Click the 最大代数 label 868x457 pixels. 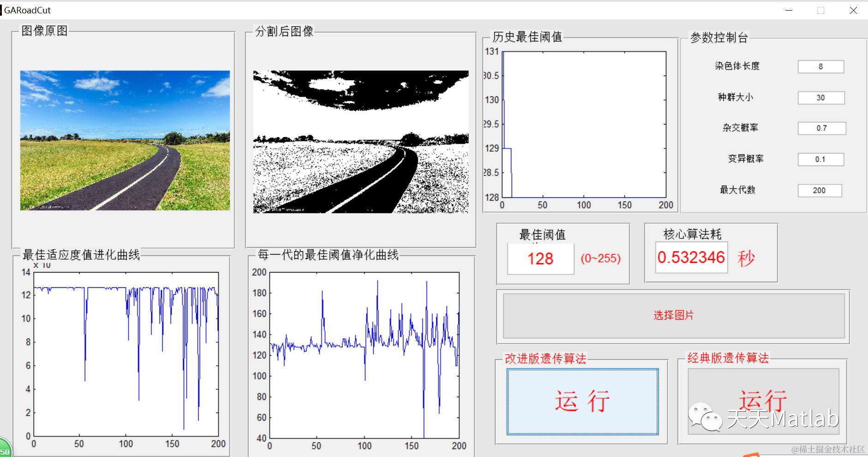pos(737,190)
